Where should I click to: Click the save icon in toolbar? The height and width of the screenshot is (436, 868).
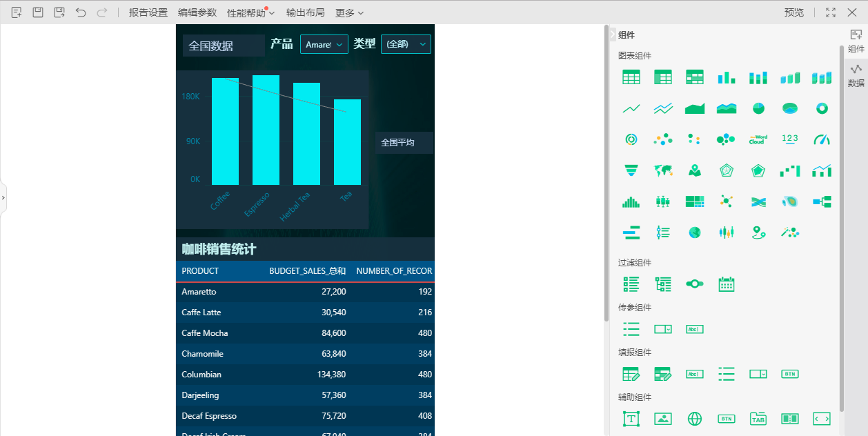[38, 12]
